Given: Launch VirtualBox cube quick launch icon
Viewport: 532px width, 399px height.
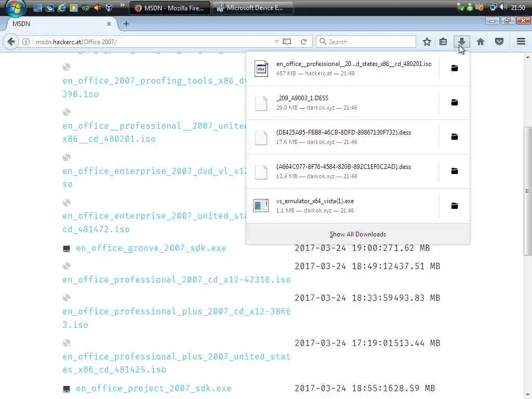Looking at the screenshot, I should coord(109,8).
